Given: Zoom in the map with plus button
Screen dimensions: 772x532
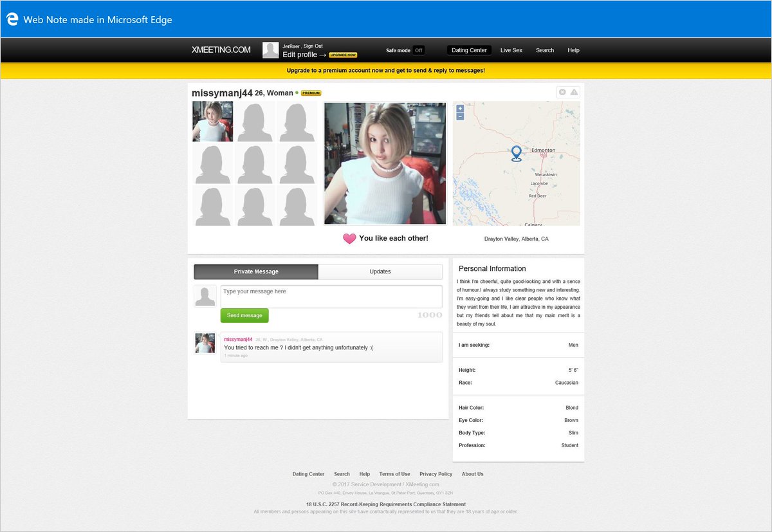Looking at the screenshot, I should click(x=460, y=109).
